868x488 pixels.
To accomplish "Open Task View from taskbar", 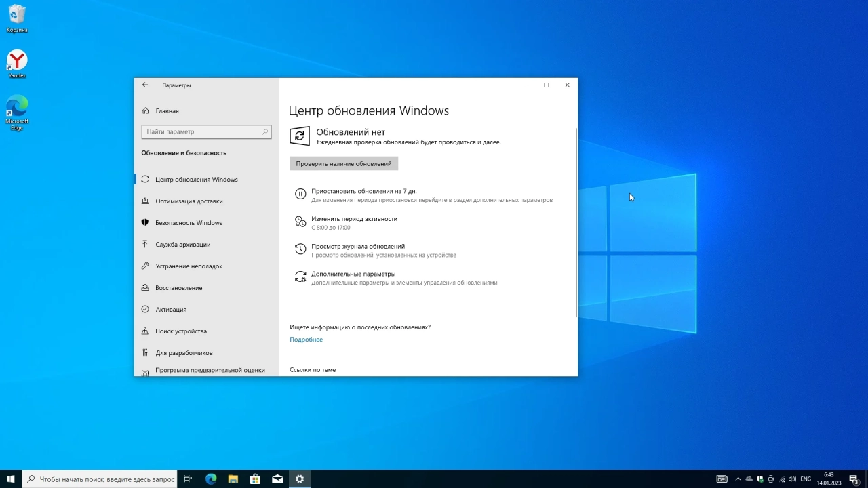I will [x=189, y=479].
